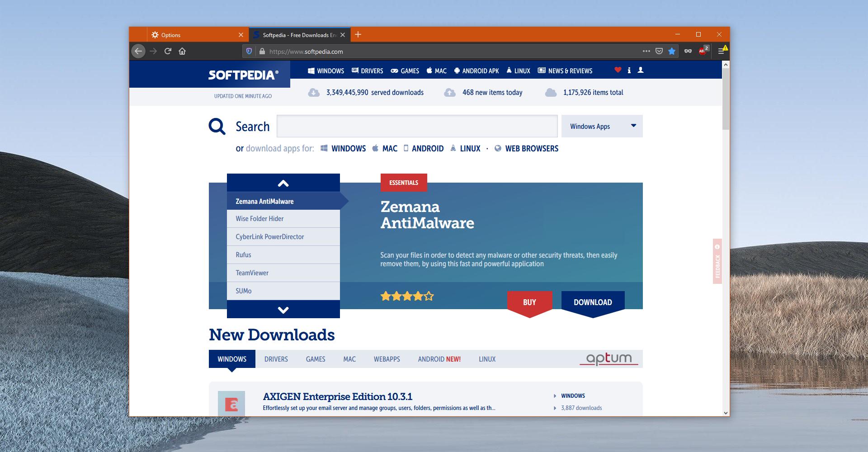Image resolution: width=868 pixels, height=452 pixels.
Task: Open NEWS & REVIEWS in top navigation
Action: click(565, 71)
